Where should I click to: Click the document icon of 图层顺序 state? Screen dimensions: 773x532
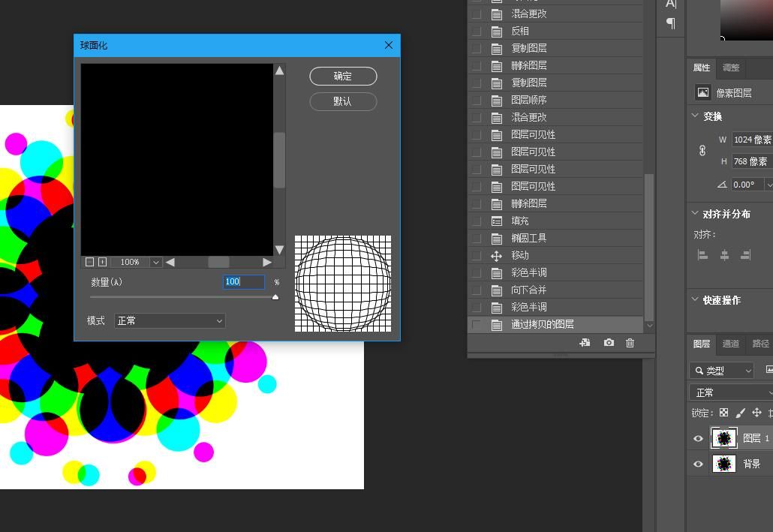[x=496, y=100]
